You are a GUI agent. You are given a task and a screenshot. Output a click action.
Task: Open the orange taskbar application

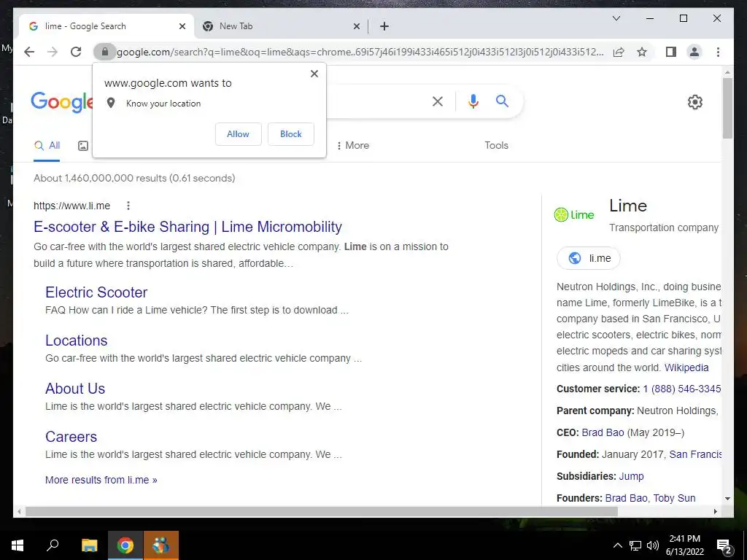pyautogui.click(x=161, y=545)
